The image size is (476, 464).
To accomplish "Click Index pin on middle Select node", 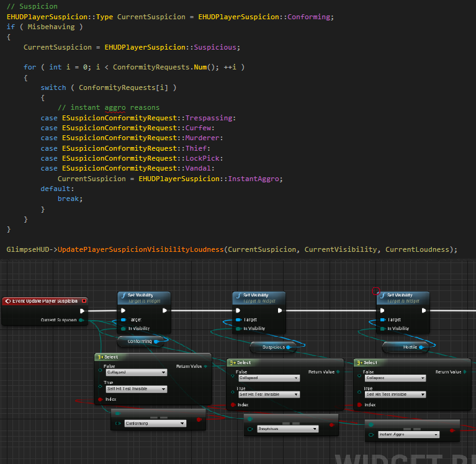I will pyautogui.click(x=233, y=405).
